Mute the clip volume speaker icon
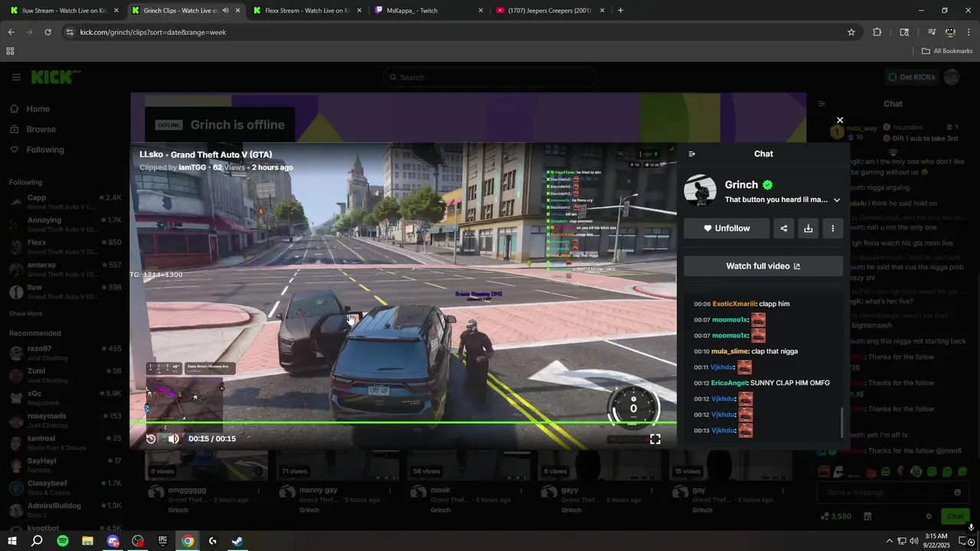Image resolution: width=980 pixels, height=551 pixels. coord(173,439)
